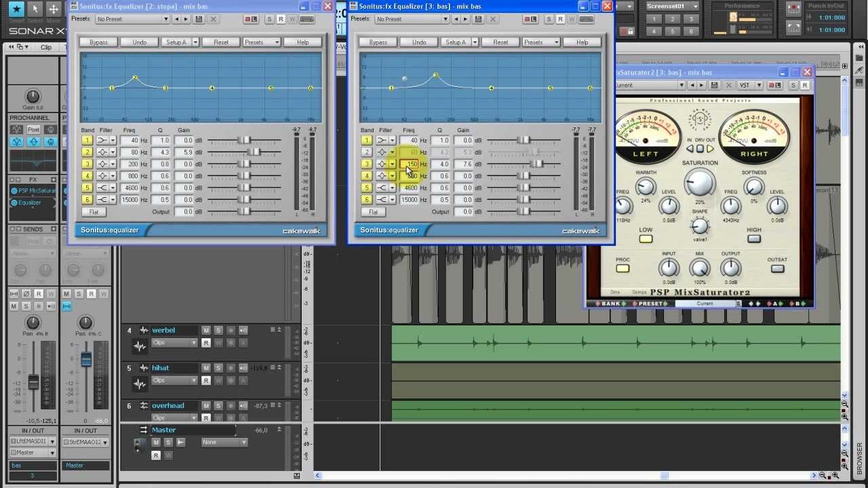Image resolution: width=868 pixels, height=488 pixels.
Task: Toggle LOW switch in MixSaturator2
Action: coord(646,239)
